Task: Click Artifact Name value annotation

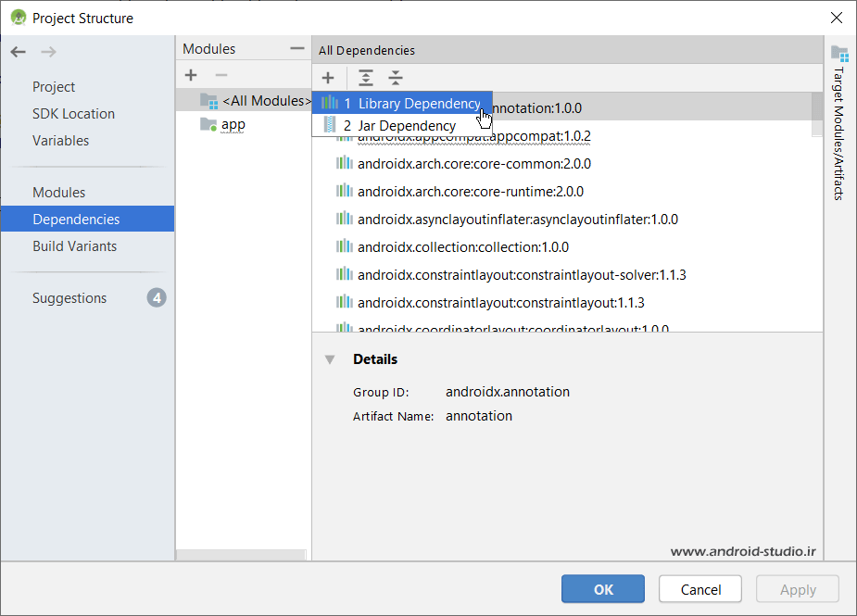Action: pyautogui.click(x=479, y=416)
